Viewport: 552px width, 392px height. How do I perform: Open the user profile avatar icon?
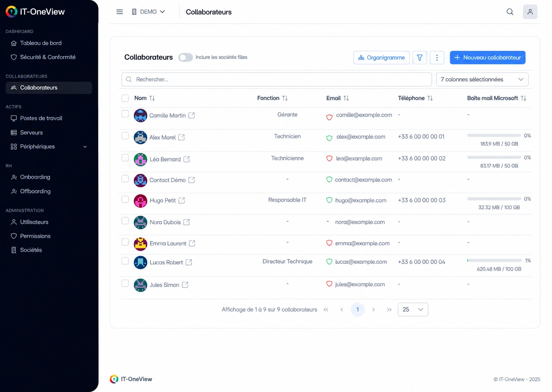coord(530,12)
